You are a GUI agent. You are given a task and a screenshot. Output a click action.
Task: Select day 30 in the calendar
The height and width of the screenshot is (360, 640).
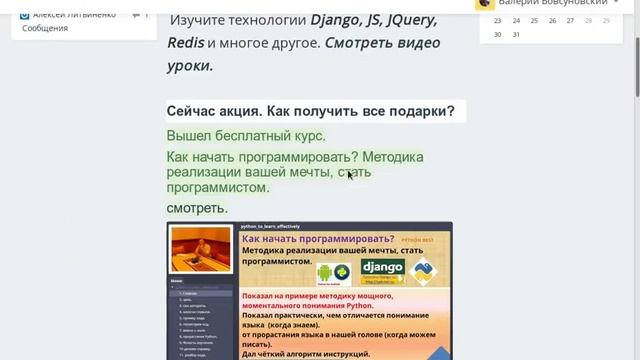[498, 35]
